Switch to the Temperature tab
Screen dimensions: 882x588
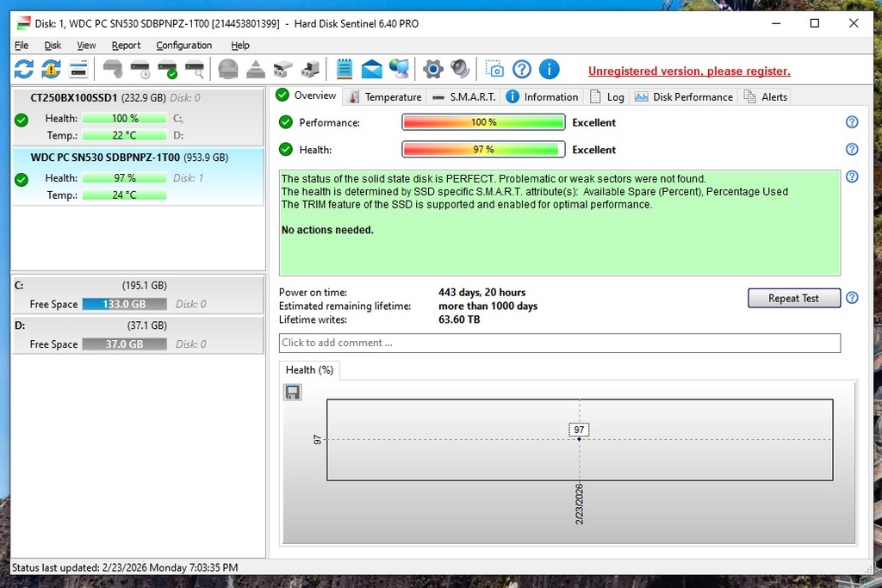385,97
